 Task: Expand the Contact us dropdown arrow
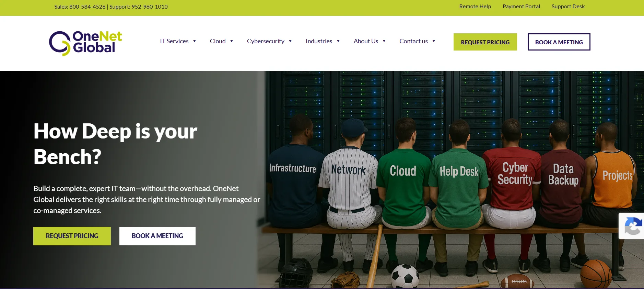[x=434, y=41]
